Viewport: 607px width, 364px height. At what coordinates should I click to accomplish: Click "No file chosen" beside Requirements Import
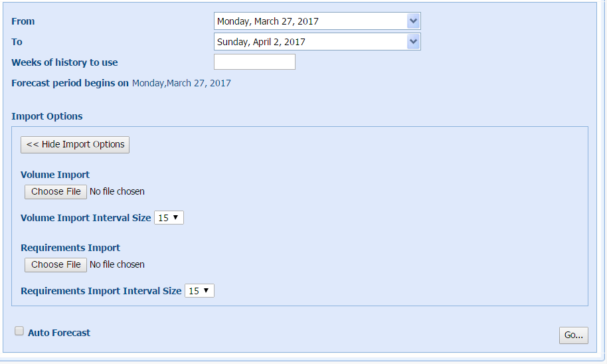(x=117, y=264)
